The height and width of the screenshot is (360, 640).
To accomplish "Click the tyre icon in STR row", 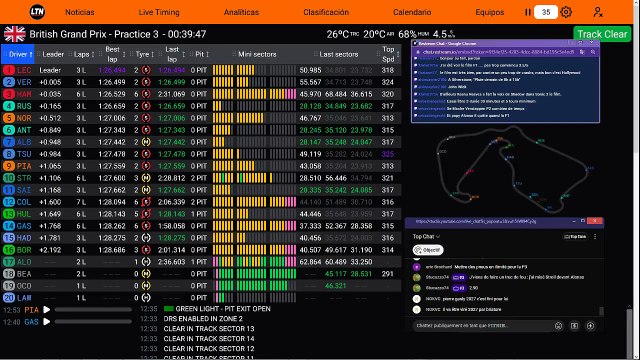I will tap(146, 178).
